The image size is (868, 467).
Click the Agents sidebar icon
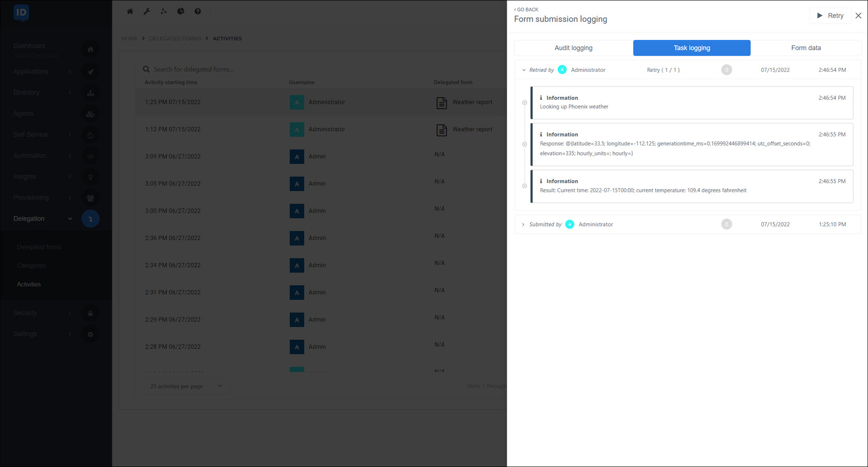tap(90, 114)
